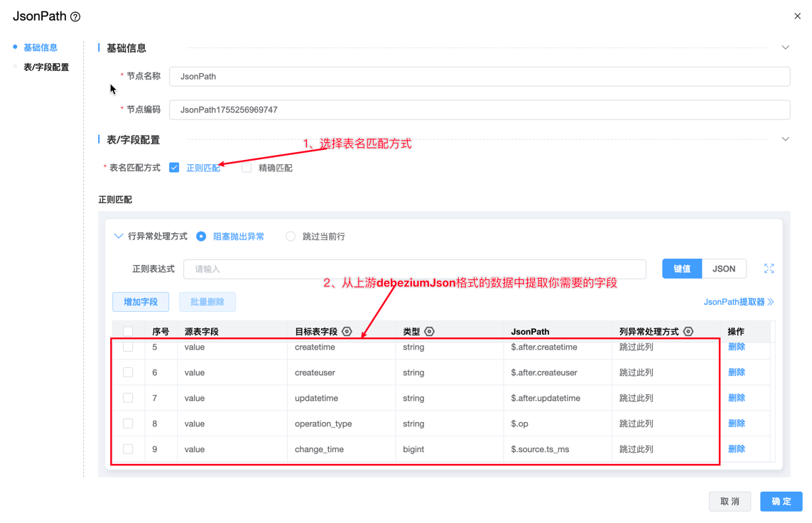
Task: Go to 表/字段配置 in the left navigation
Action: pyautogui.click(x=46, y=68)
